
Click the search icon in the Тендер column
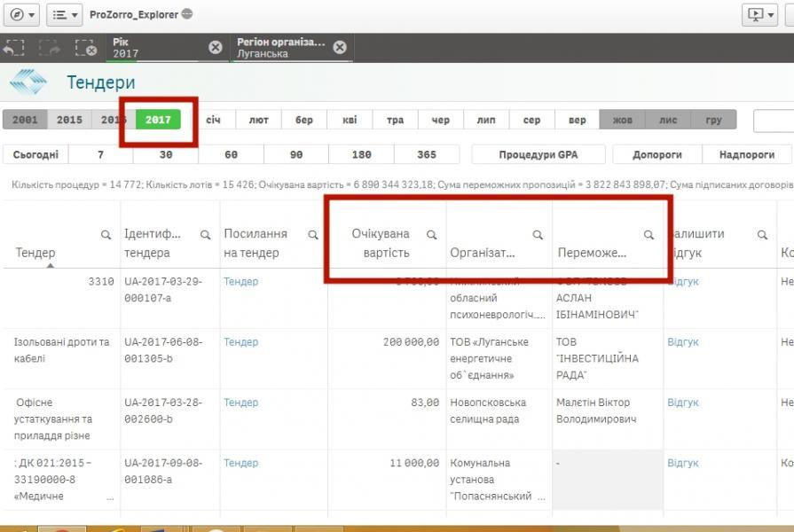coord(106,235)
